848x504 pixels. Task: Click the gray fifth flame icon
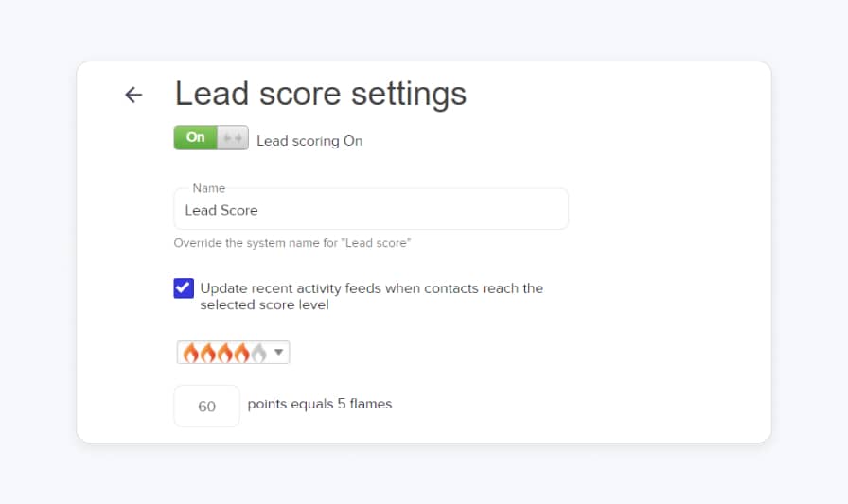click(258, 353)
